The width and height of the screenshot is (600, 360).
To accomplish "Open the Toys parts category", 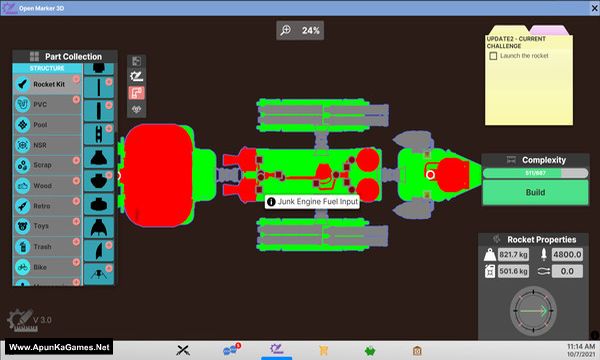I will [47, 226].
